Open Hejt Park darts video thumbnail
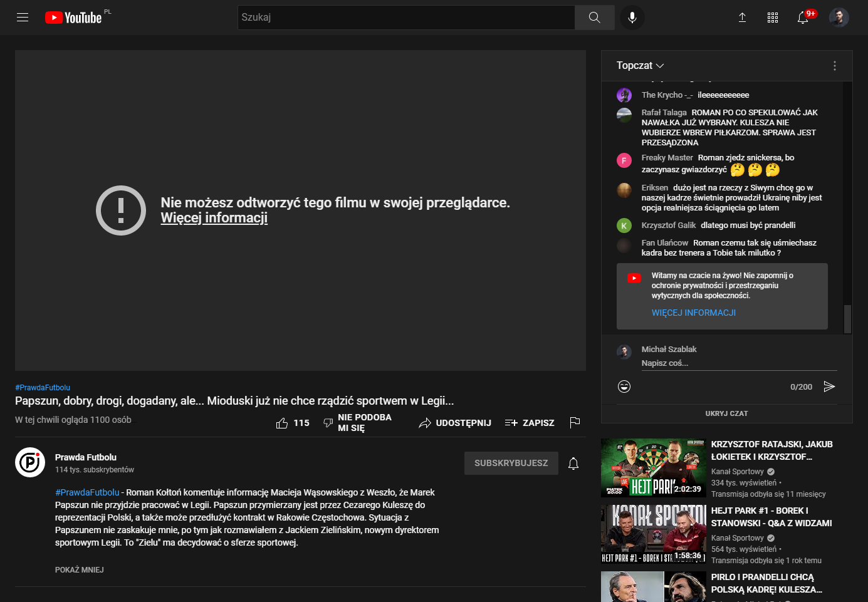 (654, 468)
